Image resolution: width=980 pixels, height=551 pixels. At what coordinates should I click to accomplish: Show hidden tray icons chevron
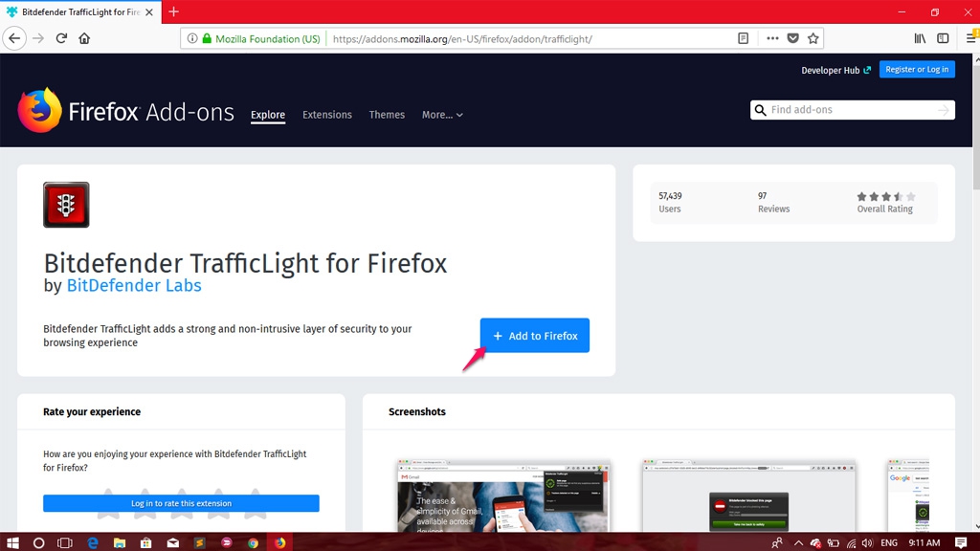click(x=798, y=543)
